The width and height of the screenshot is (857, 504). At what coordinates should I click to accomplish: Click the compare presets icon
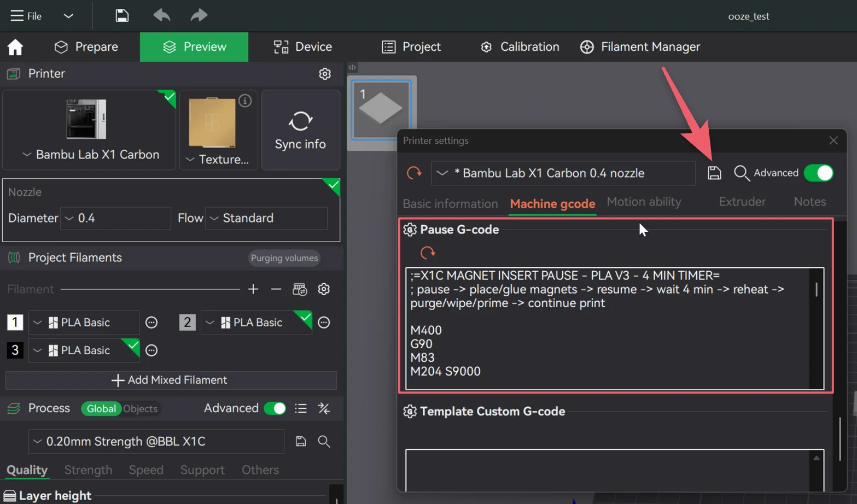click(x=324, y=408)
